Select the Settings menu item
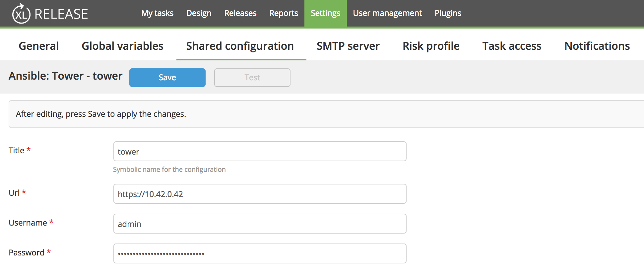Image resolution: width=644 pixels, height=280 pixels. [x=325, y=13]
